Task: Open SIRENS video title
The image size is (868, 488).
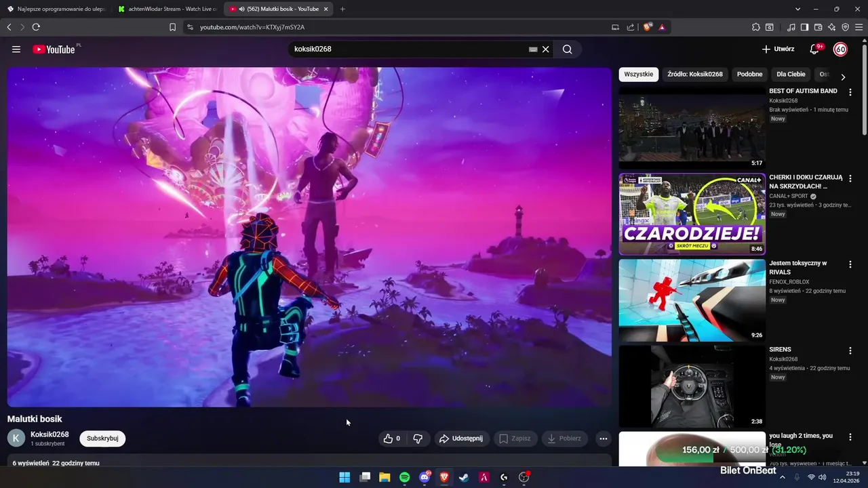Action: tap(780, 350)
